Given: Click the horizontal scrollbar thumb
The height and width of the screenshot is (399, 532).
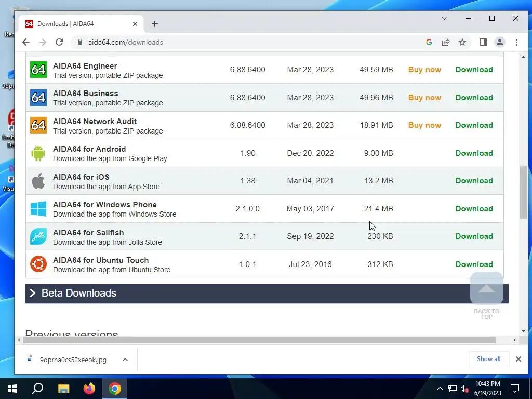Looking at the screenshot, I should click(x=259, y=340).
